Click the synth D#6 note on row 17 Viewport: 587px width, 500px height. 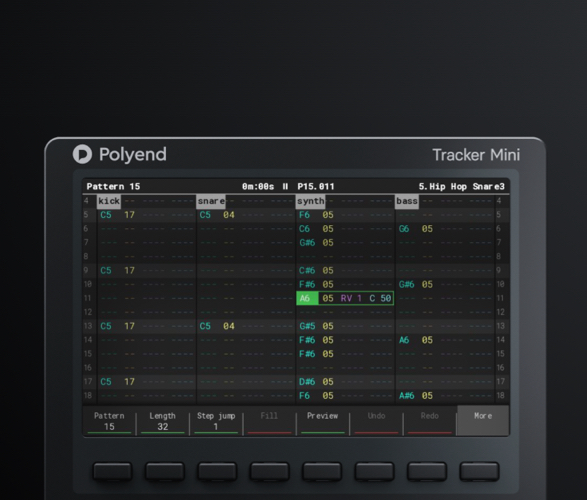[307, 382]
